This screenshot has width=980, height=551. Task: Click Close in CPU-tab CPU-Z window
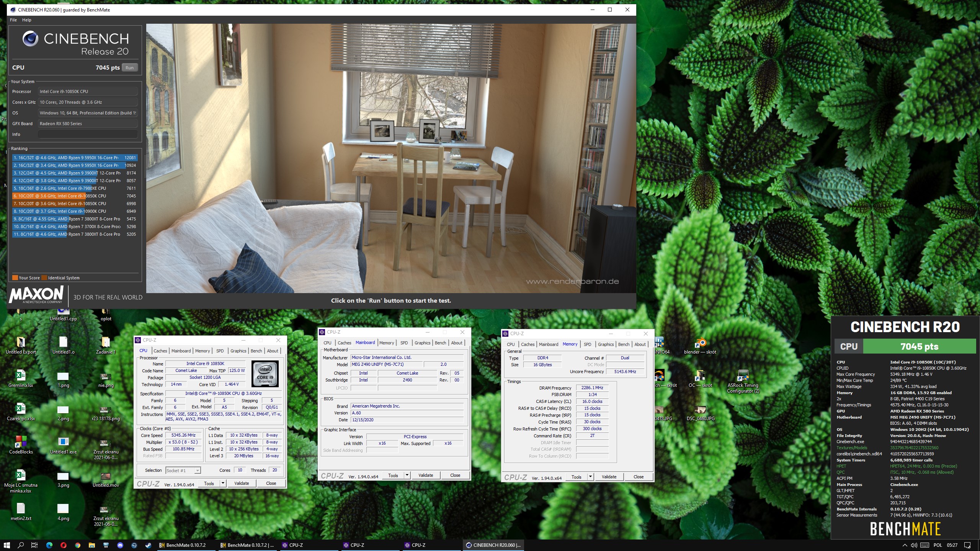coord(271,483)
